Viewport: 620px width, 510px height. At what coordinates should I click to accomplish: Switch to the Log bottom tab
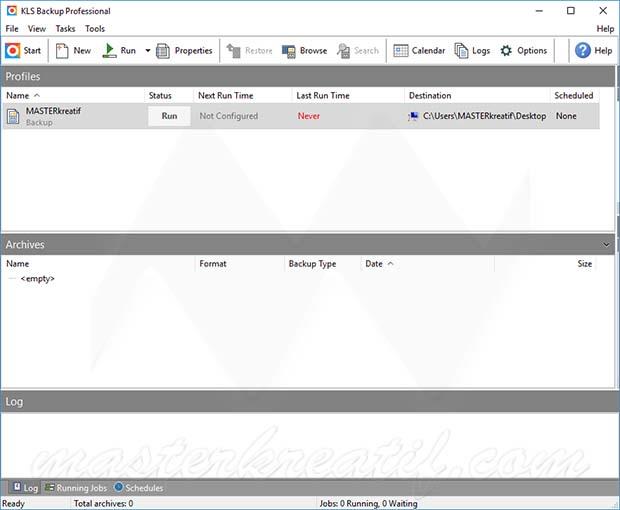coord(25,488)
